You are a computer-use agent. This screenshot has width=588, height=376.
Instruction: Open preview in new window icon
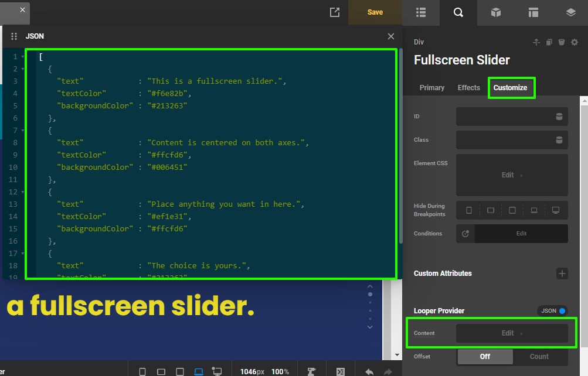335,12
